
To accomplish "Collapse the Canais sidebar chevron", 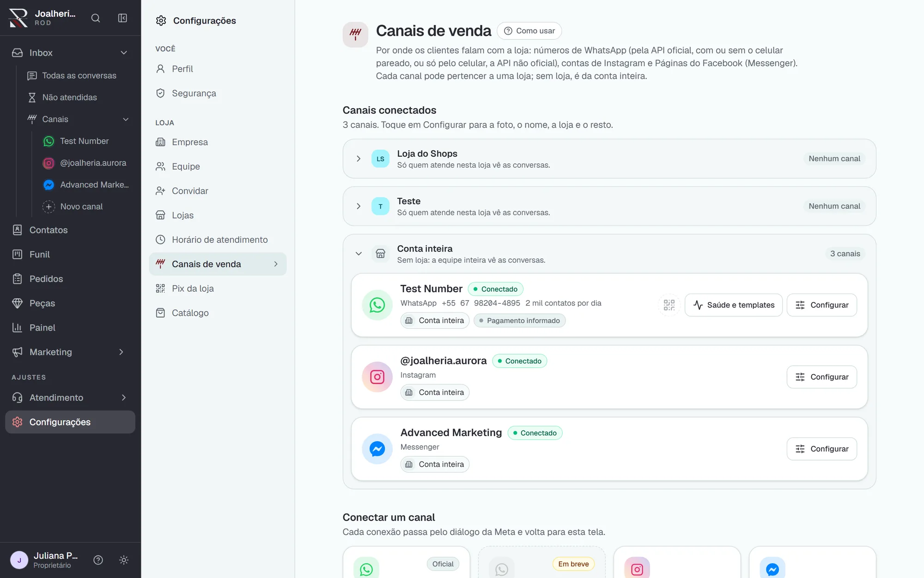I will pyautogui.click(x=126, y=119).
